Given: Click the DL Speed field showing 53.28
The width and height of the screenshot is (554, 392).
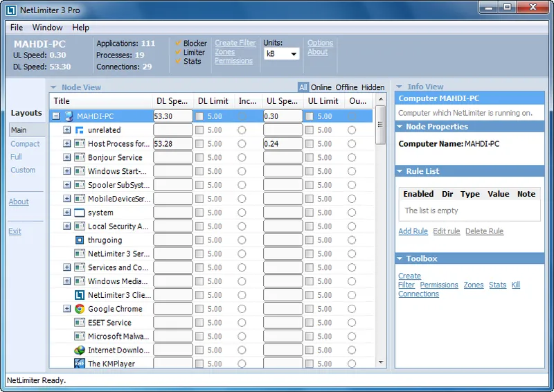Looking at the screenshot, I should coord(172,144).
